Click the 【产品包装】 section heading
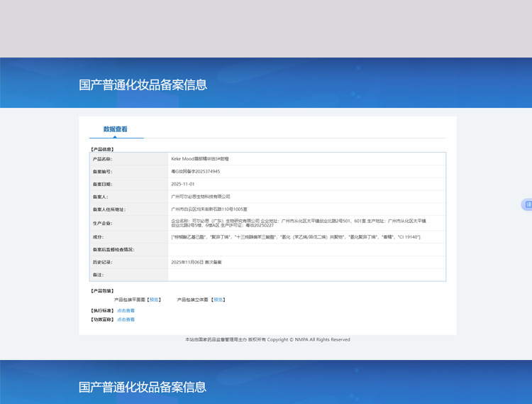This screenshot has height=404, width=532. 102,291
